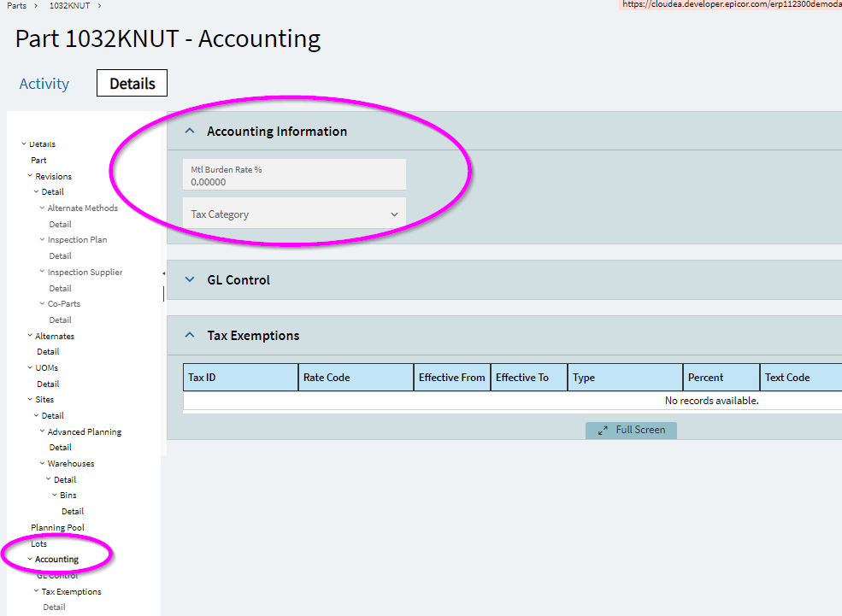The width and height of the screenshot is (842, 616).
Task: Select Planning Pool in the tree
Action: 57,527
